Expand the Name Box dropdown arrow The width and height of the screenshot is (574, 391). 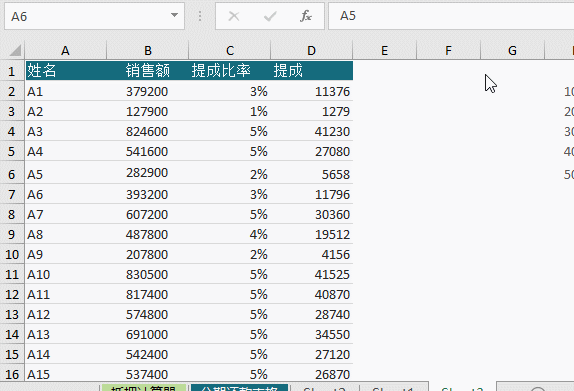(x=175, y=15)
